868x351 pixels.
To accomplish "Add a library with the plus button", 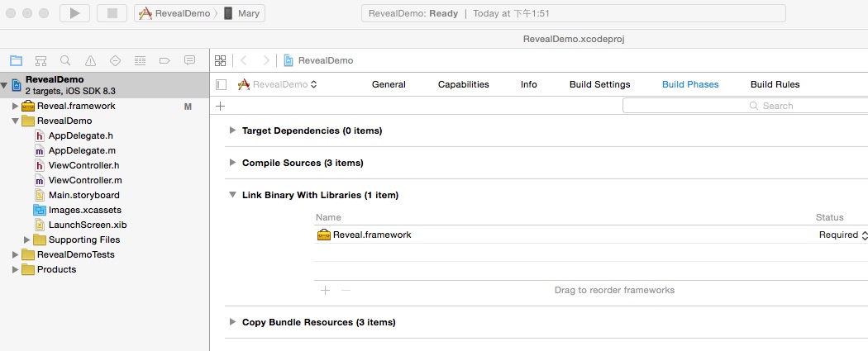I will click(326, 290).
